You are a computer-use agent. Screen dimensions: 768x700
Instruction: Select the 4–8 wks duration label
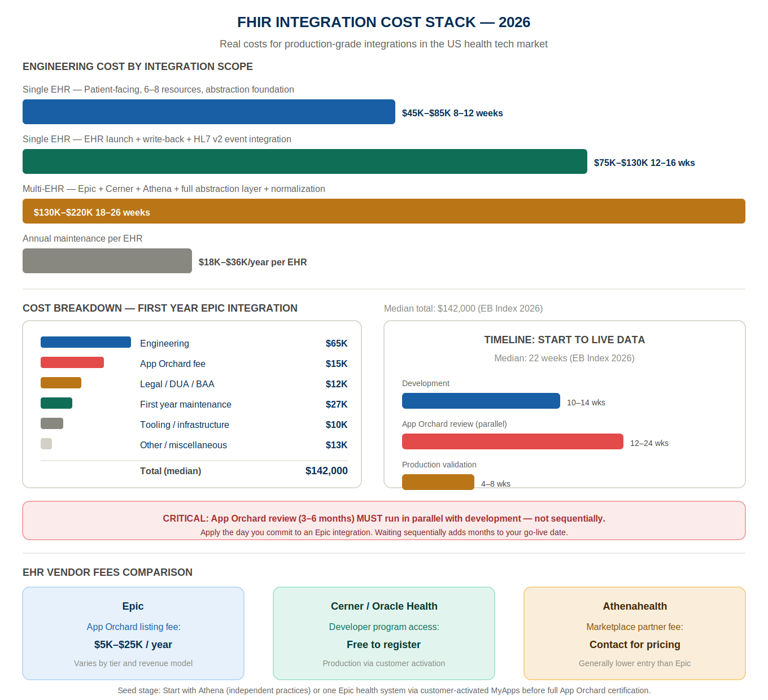tap(496, 484)
